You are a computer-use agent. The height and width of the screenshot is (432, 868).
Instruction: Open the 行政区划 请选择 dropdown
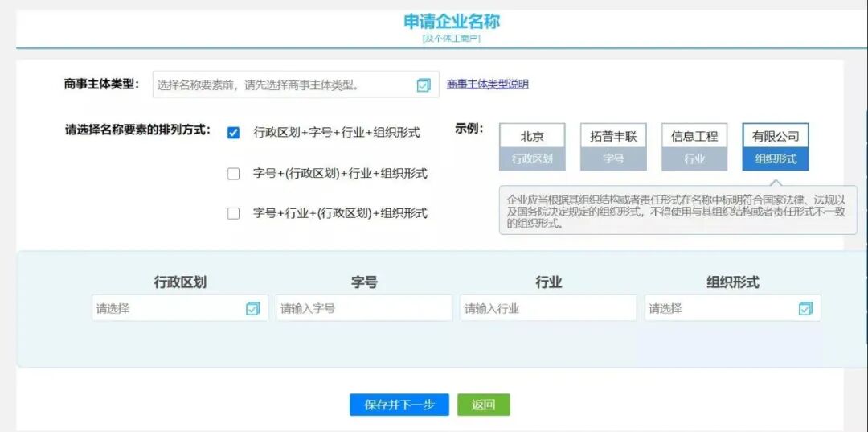point(180,308)
